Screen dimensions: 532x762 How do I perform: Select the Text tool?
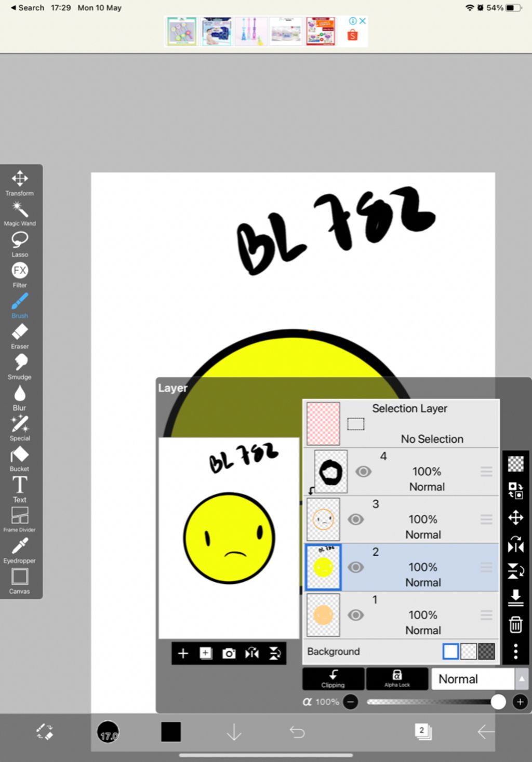click(x=20, y=489)
